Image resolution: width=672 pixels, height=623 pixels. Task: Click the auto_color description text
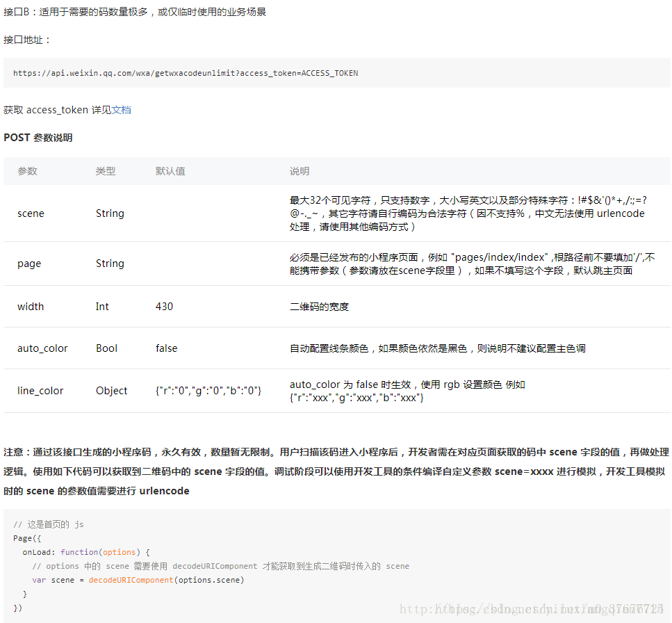438,348
